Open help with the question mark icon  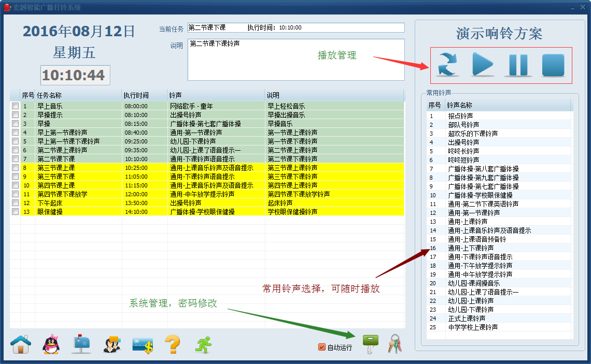(172, 344)
